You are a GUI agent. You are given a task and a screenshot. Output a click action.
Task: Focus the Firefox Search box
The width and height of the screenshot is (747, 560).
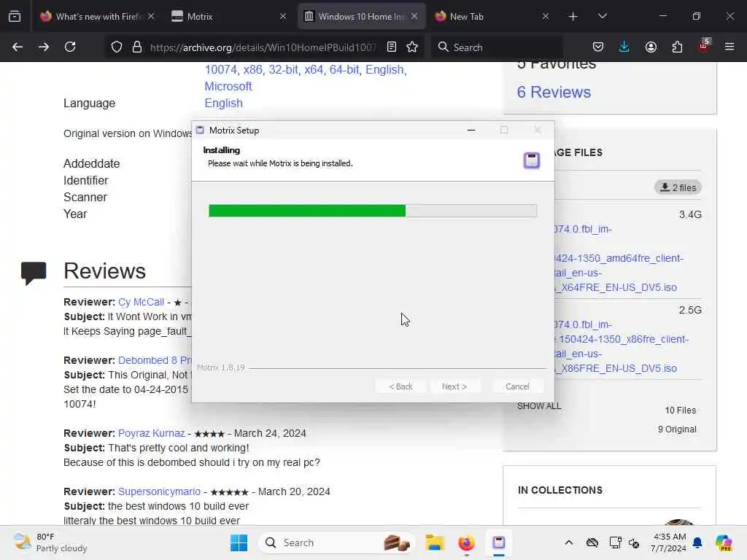496,47
